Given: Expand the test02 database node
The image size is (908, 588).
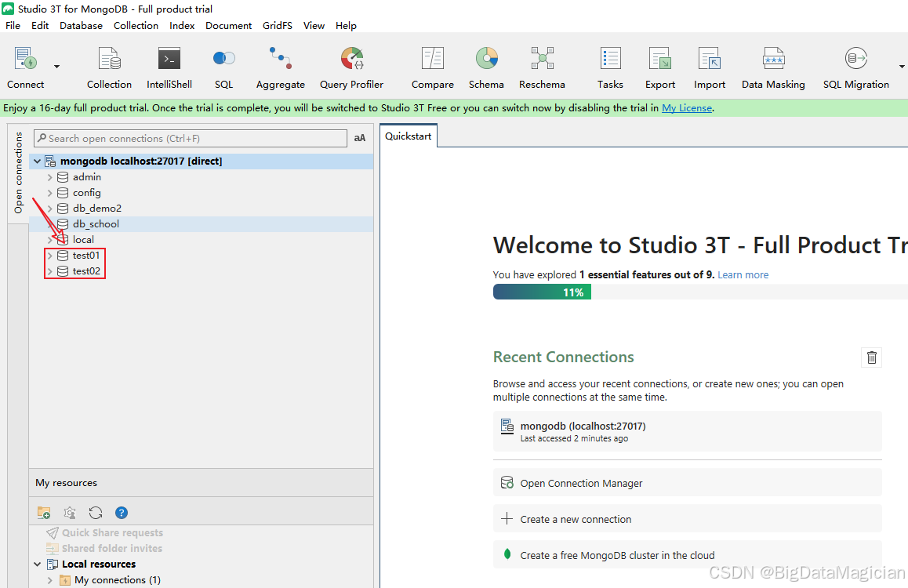Looking at the screenshot, I should point(50,270).
